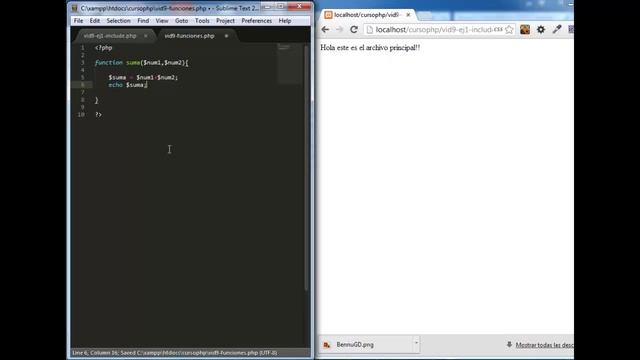Viewport: 640px width, 360px height.
Task: Click 'Hola este es el archivo principal!!' text
Action: pos(370,48)
